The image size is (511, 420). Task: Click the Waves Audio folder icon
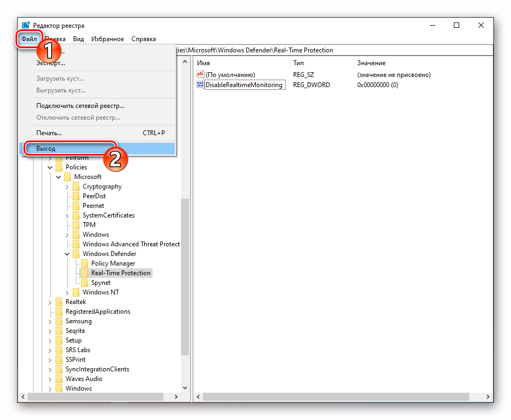[x=59, y=379]
